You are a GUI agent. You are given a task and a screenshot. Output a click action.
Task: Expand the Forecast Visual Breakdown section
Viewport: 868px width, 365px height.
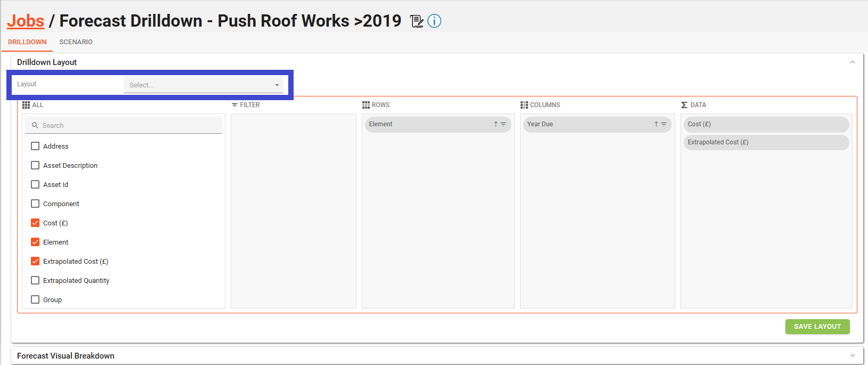(852, 355)
